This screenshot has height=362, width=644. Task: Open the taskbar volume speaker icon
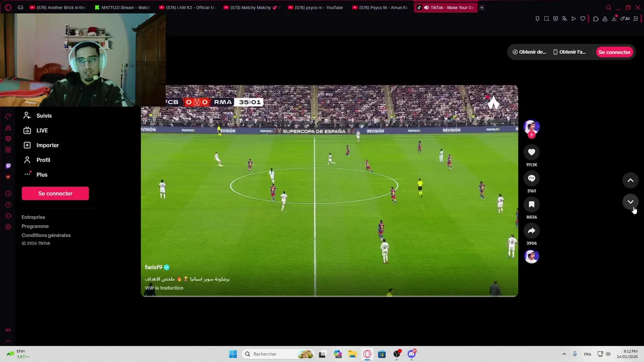click(608, 354)
